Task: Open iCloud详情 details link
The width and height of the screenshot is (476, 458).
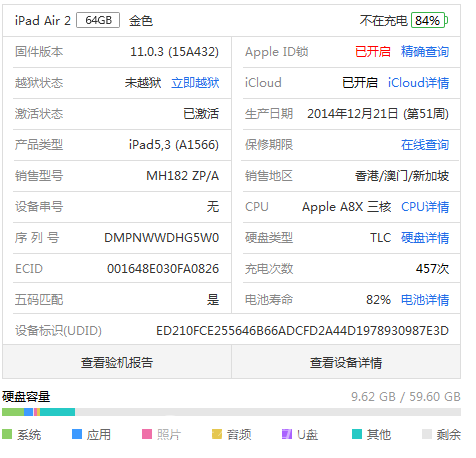Action: pyautogui.click(x=418, y=83)
